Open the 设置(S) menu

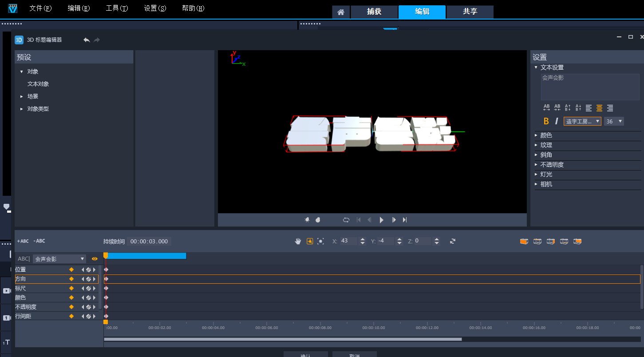pyautogui.click(x=155, y=8)
